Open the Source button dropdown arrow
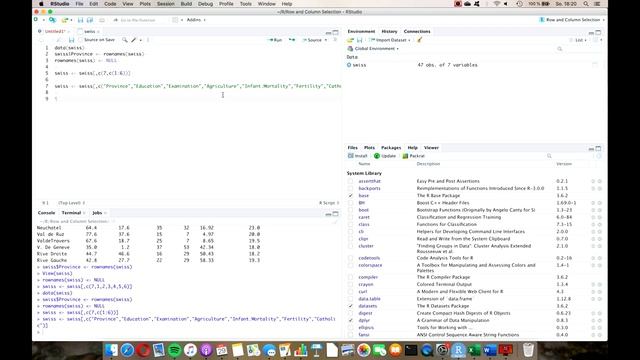 tap(326, 40)
